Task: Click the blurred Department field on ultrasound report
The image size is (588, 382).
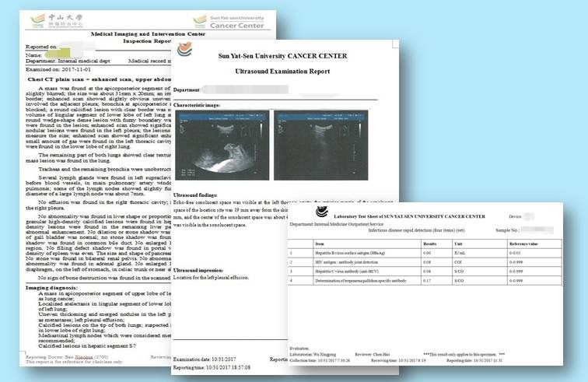Action: click(245, 89)
